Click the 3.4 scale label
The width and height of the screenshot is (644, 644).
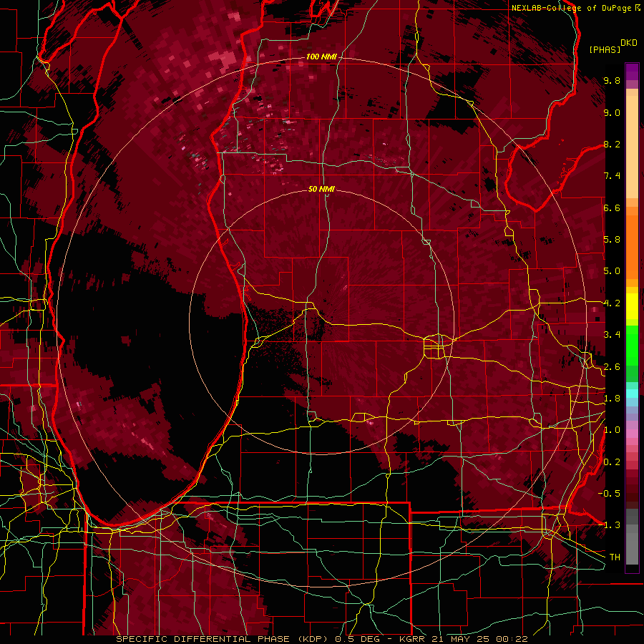[612, 335]
